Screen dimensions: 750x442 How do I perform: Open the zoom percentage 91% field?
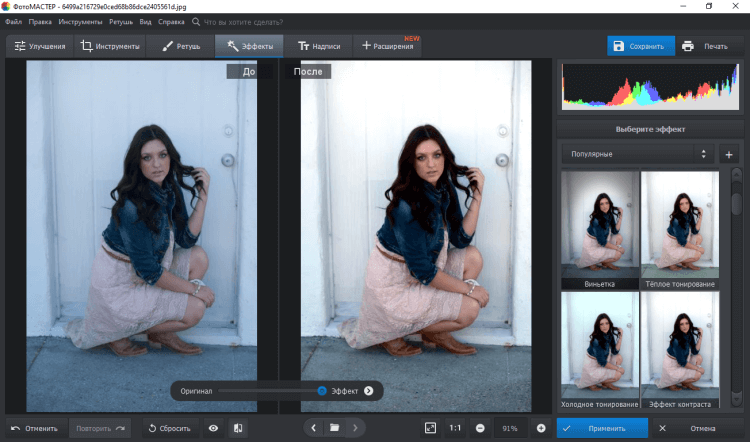pos(510,428)
